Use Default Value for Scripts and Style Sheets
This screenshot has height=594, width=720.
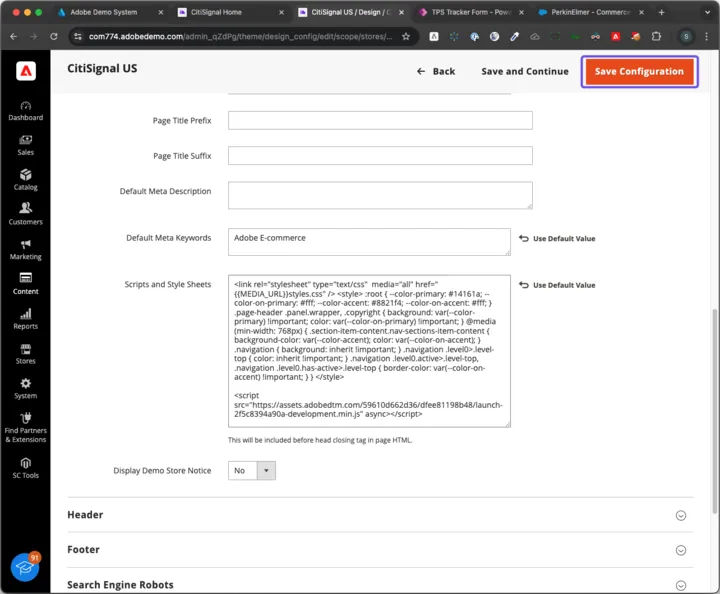[557, 285]
